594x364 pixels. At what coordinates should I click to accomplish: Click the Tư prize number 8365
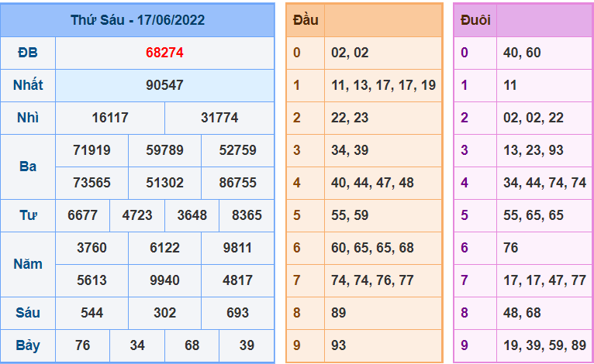247,215
